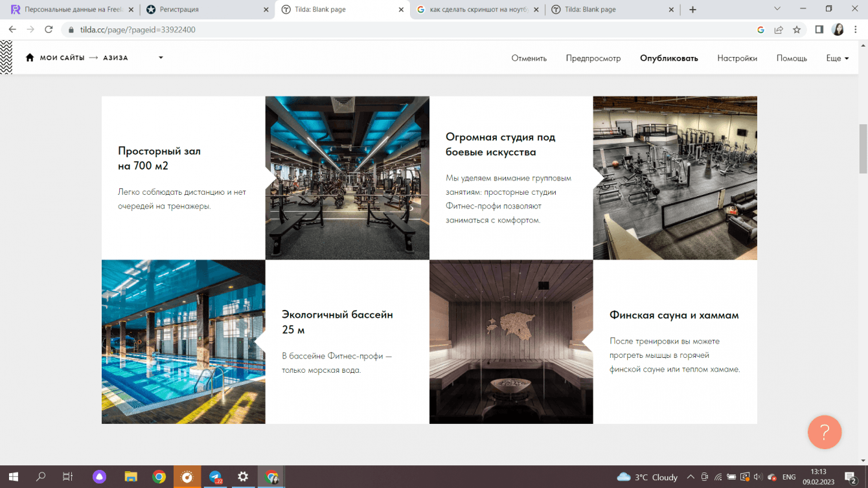
Task: Select the swimming pool photo
Action: point(183,342)
